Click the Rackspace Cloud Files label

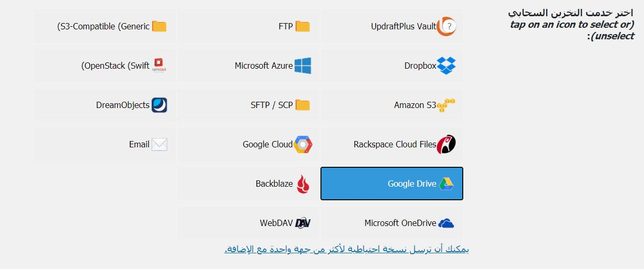coord(395,144)
